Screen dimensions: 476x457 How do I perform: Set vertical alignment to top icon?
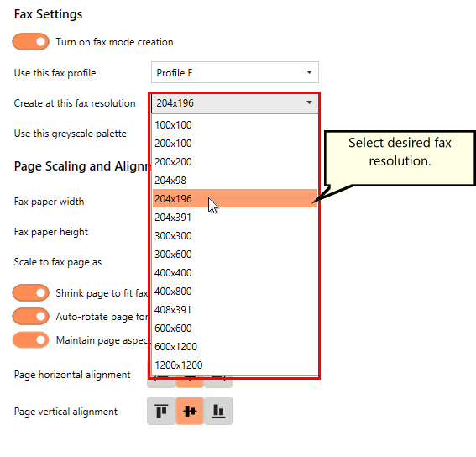click(161, 411)
